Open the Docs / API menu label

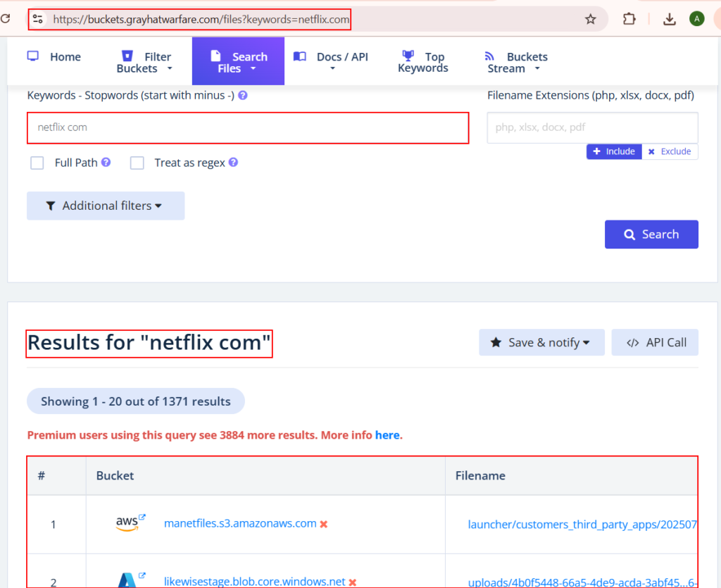[343, 56]
